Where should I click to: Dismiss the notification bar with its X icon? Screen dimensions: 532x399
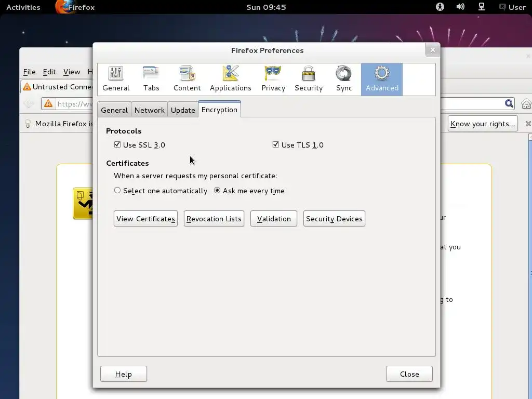(528, 124)
